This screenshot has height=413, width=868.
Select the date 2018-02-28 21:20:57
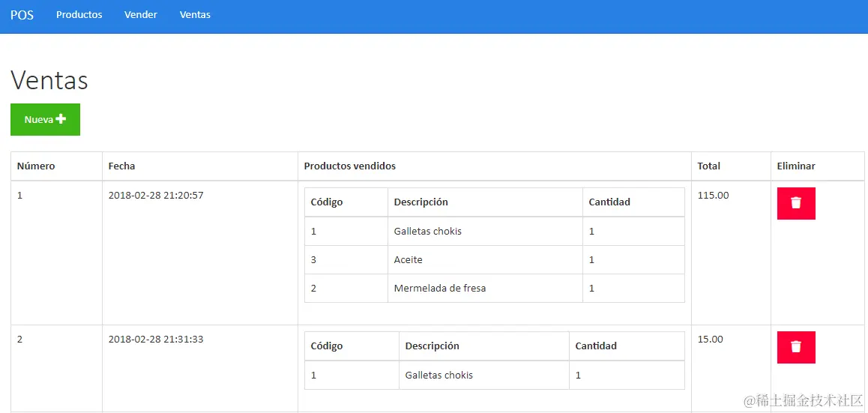(x=156, y=196)
